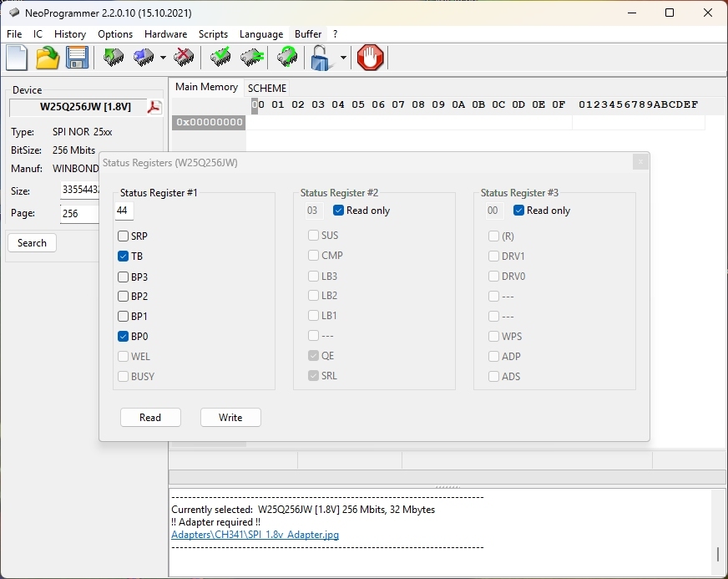The width and height of the screenshot is (728, 579).
Task: Click the Write button in Status Registers
Action: tap(230, 417)
